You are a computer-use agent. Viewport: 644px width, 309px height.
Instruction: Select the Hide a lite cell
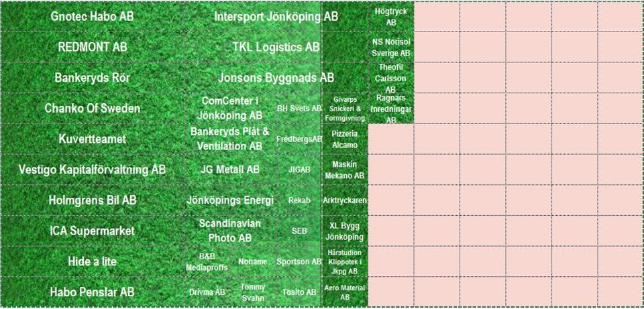pyautogui.click(x=93, y=261)
